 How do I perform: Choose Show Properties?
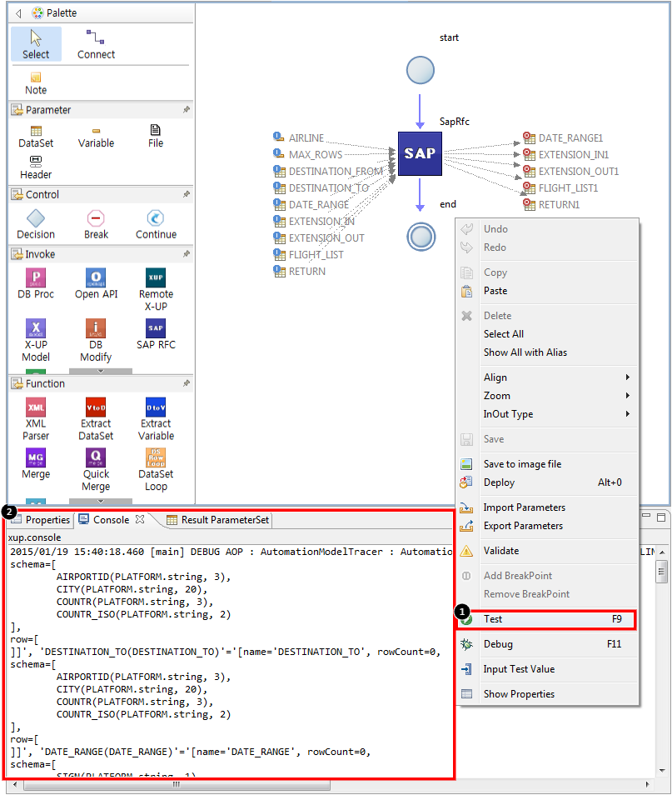(547, 693)
